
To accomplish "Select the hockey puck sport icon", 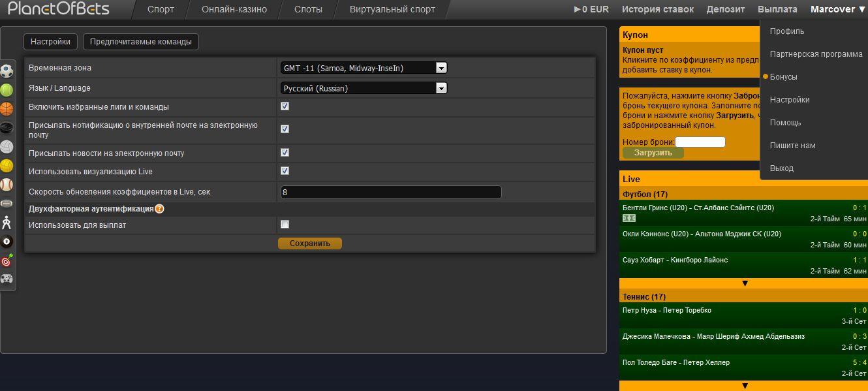I will [x=7, y=128].
